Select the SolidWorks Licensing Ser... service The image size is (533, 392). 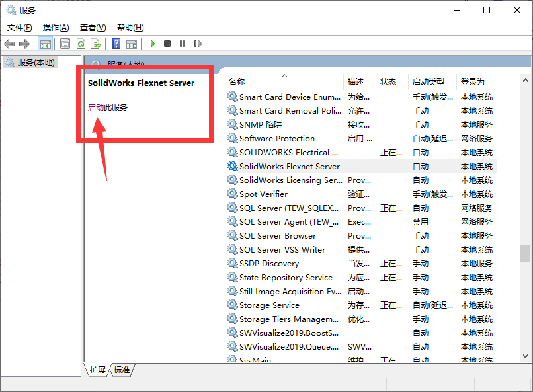tap(362, 180)
